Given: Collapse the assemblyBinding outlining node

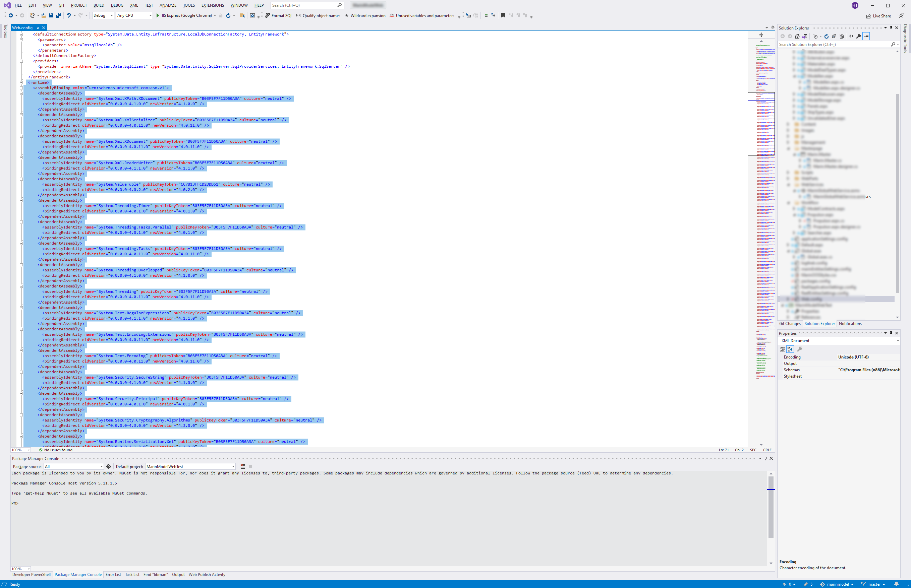Looking at the screenshot, I should [x=21, y=88].
